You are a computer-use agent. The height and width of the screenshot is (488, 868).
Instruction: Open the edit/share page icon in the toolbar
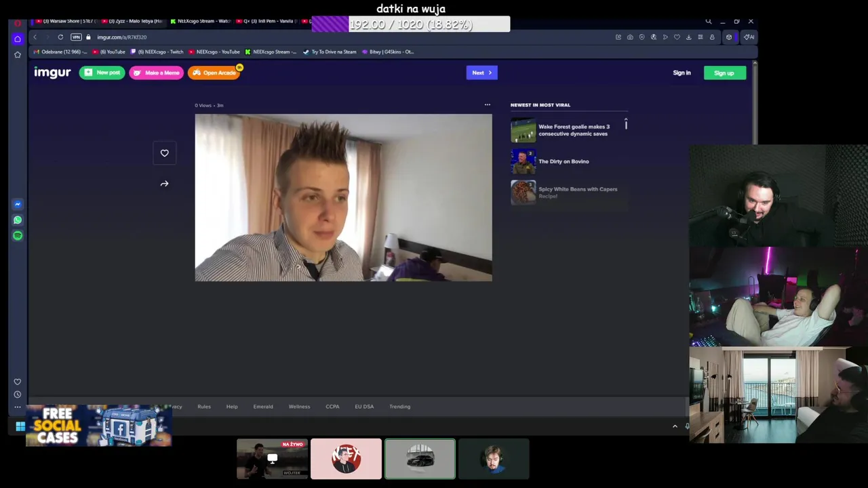point(618,37)
